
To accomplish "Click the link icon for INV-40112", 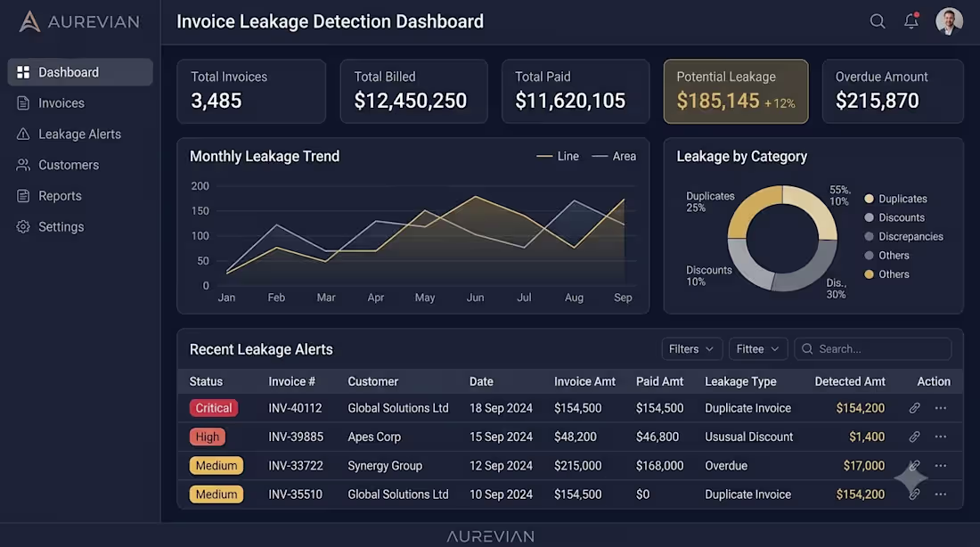I will [x=914, y=408].
